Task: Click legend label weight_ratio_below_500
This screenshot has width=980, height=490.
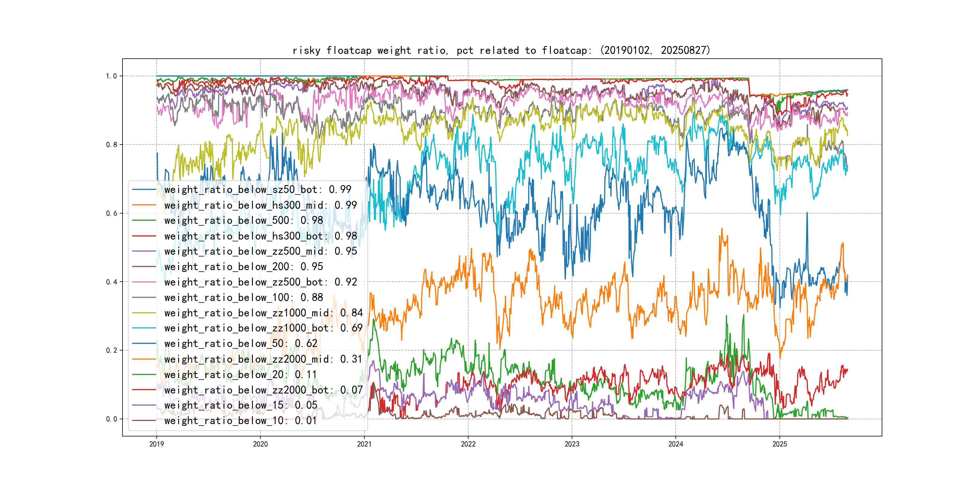Action: click(x=243, y=220)
